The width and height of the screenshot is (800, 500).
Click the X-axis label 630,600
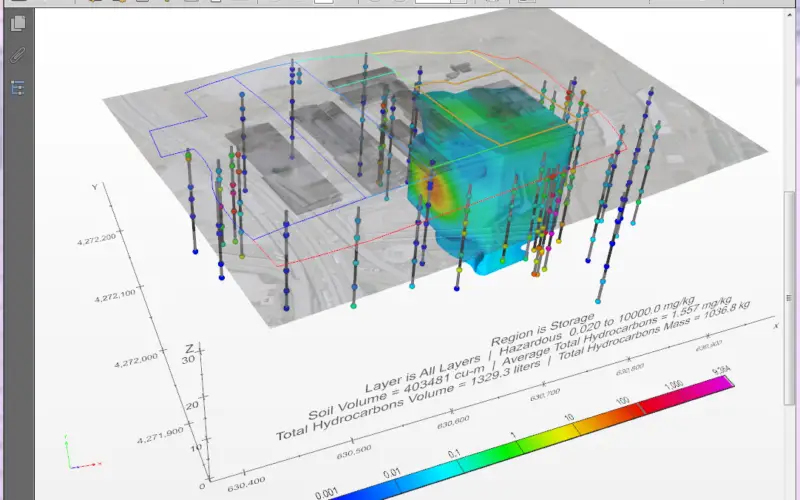click(x=453, y=422)
